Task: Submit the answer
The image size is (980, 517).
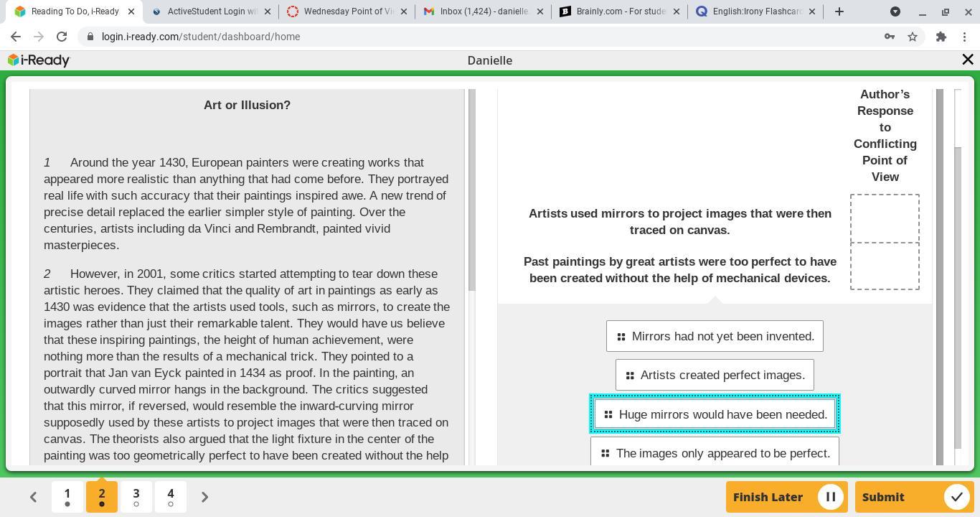Action: point(913,497)
